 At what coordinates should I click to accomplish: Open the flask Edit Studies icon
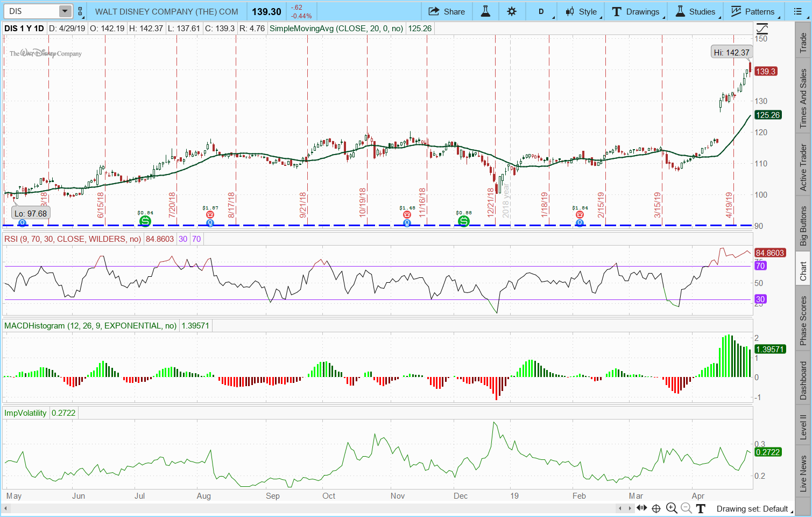485,11
